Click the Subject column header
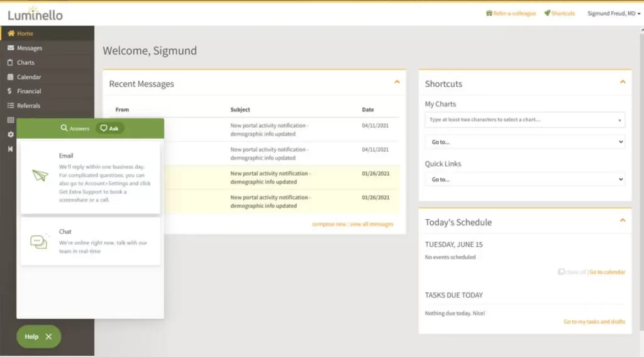The width and height of the screenshot is (644, 357). [x=240, y=110]
